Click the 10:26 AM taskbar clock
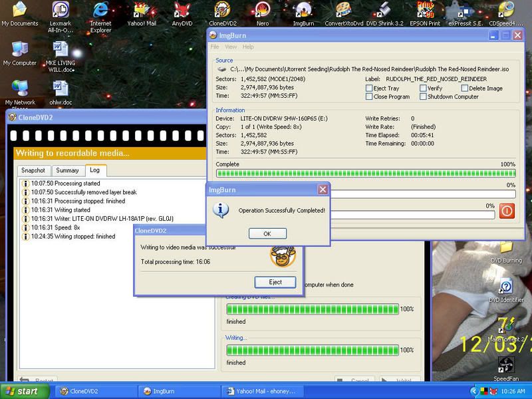The height and width of the screenshot is (399, 532). click(513, 392)
